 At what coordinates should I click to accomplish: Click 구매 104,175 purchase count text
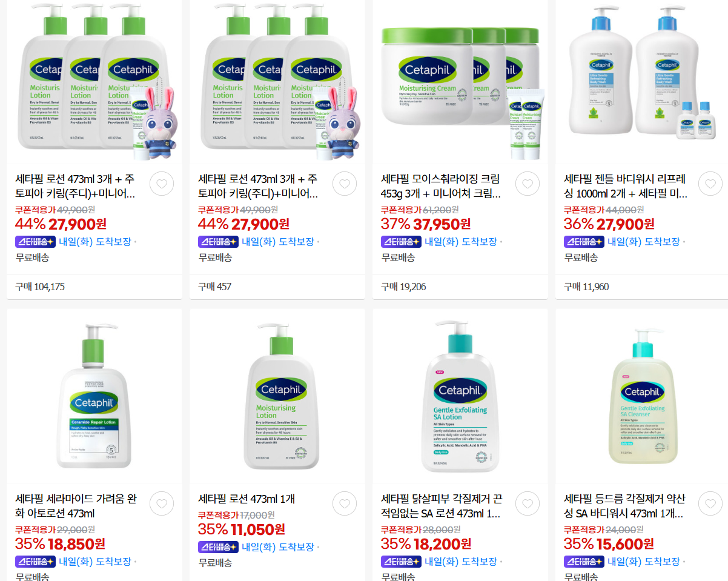pos(40,287)
